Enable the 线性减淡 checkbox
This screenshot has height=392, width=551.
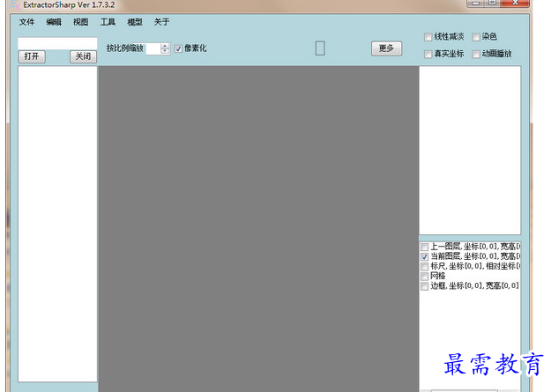tap(428, 37)
